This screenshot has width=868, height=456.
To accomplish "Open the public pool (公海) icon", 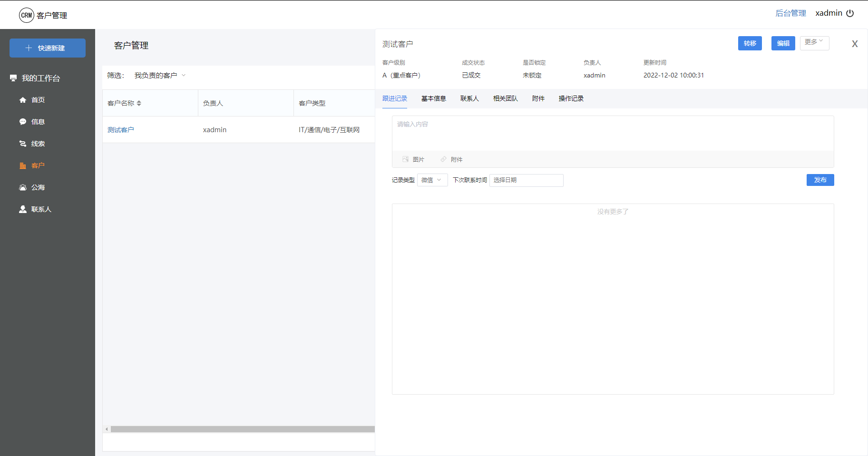I will pos(23,187).
